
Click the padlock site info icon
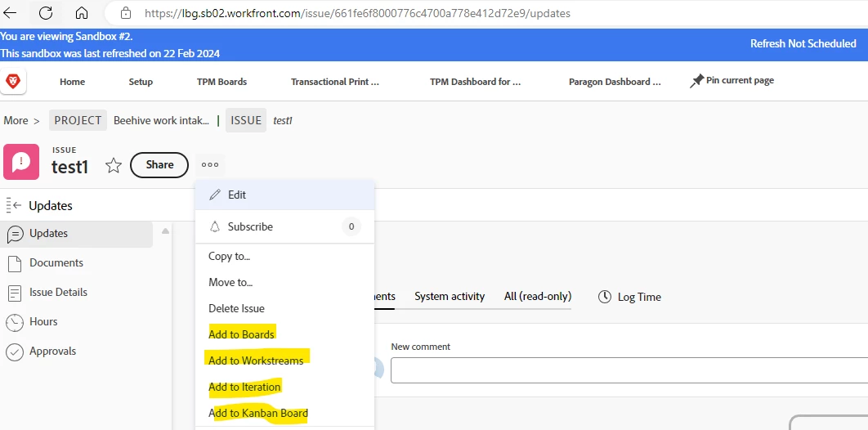[x=126, y=13]
